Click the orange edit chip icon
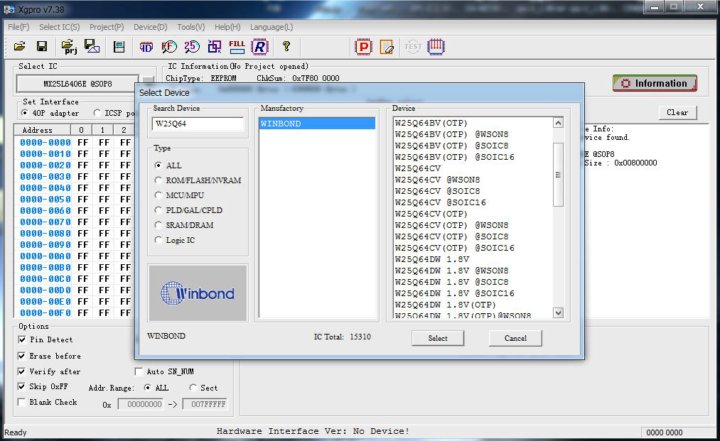This screenshot has width=720, height=441. [387, 46]
